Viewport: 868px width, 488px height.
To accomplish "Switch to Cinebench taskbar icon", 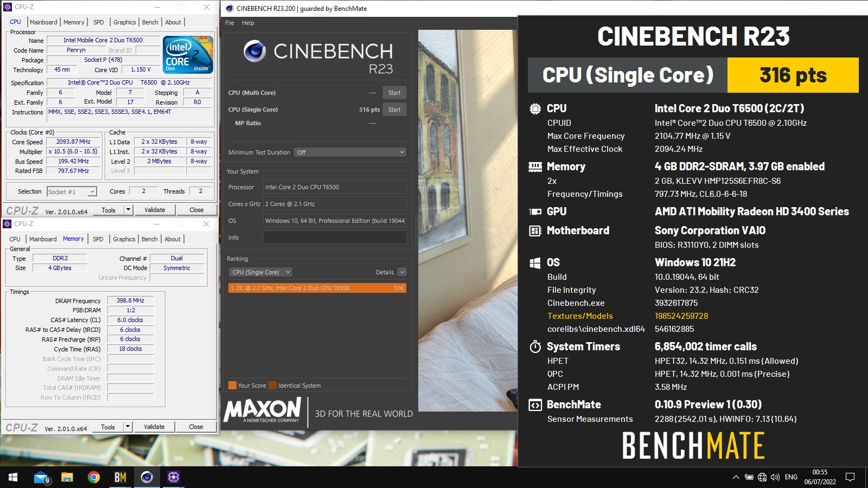I will 147,477.
